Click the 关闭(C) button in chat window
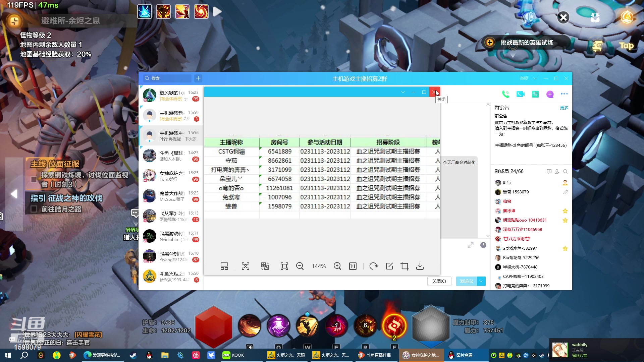644x362 pixels. pos(439,281)
